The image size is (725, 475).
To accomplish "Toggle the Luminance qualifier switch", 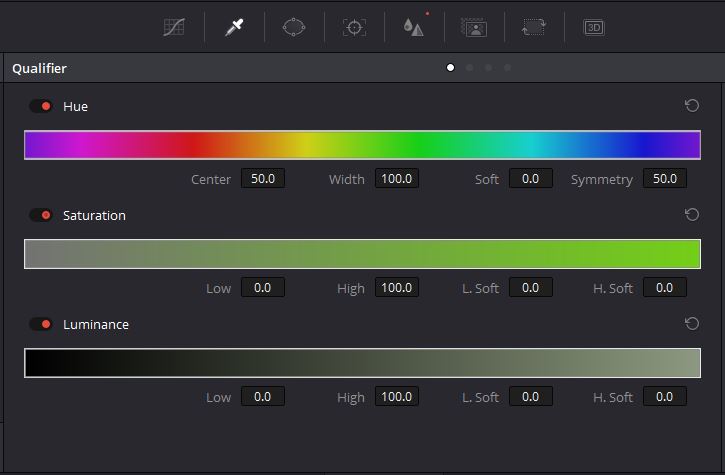I will coord(41,324).
